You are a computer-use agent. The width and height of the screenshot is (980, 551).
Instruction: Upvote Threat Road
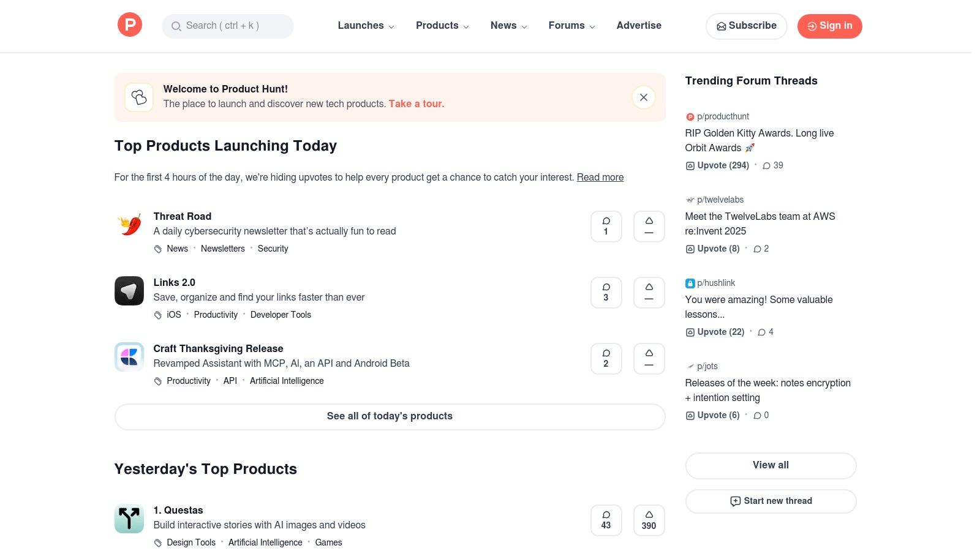coord(649,226)
